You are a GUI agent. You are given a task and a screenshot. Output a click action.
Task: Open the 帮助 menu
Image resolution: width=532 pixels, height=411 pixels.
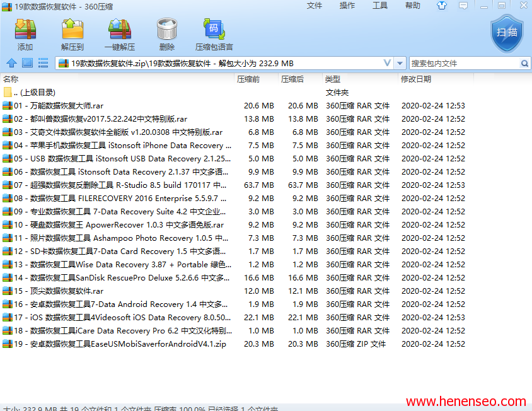coord(413,6)
